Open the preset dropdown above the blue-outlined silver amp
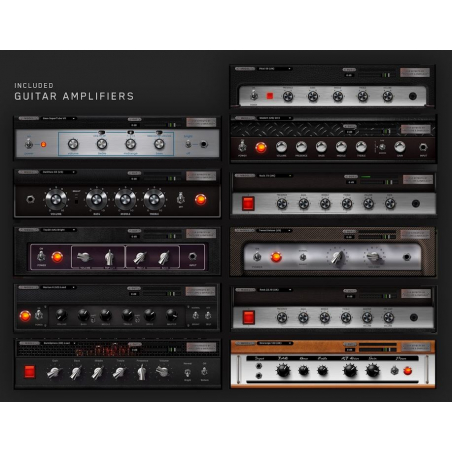 point(58,118)
